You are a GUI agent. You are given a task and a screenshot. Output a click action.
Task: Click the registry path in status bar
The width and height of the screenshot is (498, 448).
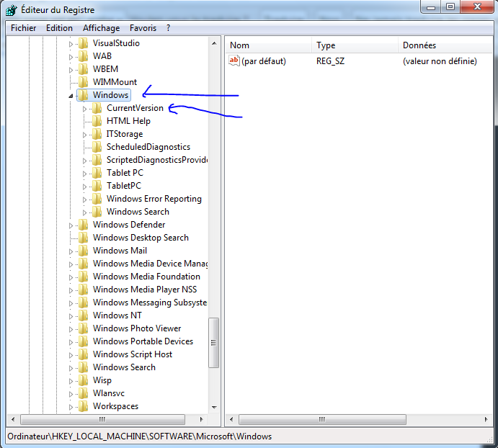click(139, 436)
